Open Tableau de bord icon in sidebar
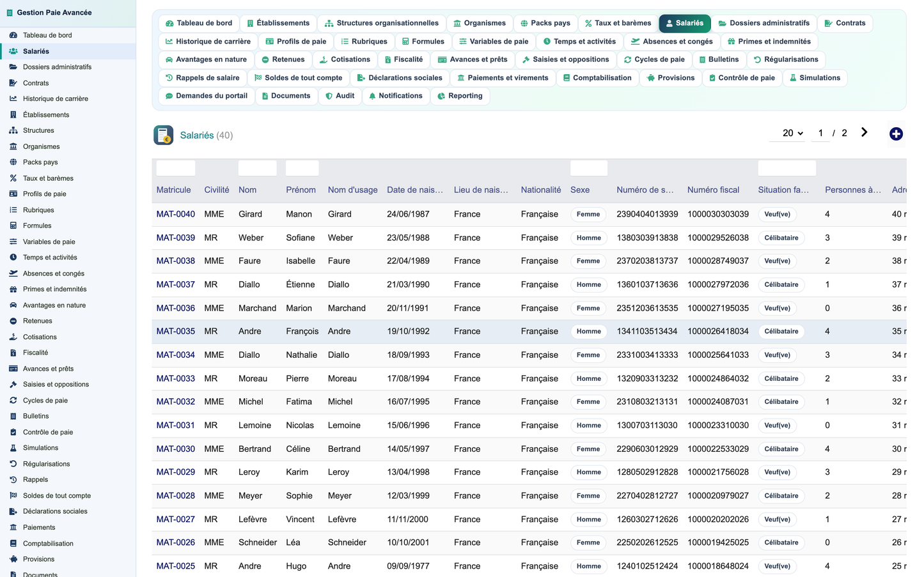 [13, 35]
